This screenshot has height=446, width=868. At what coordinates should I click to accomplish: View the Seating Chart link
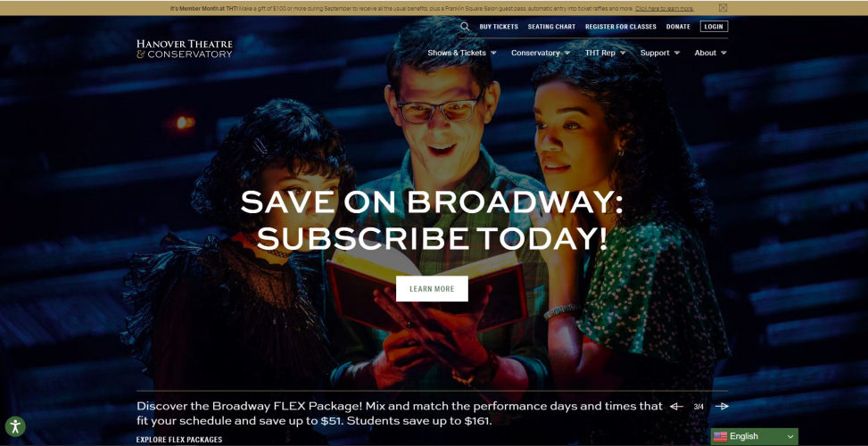(551, 27)
